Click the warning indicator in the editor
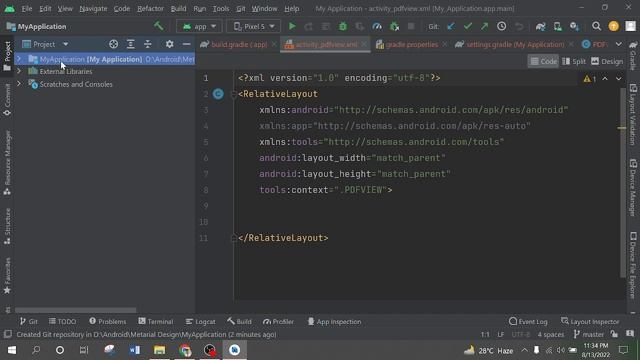 pyautogui.click(x=589, y=79)
